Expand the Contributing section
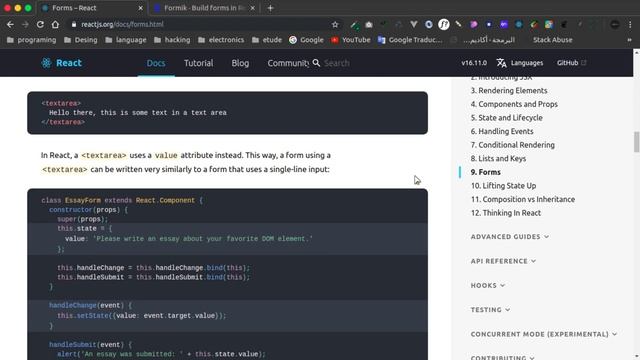Screen dimensions: 640x360 click(502, 358)
